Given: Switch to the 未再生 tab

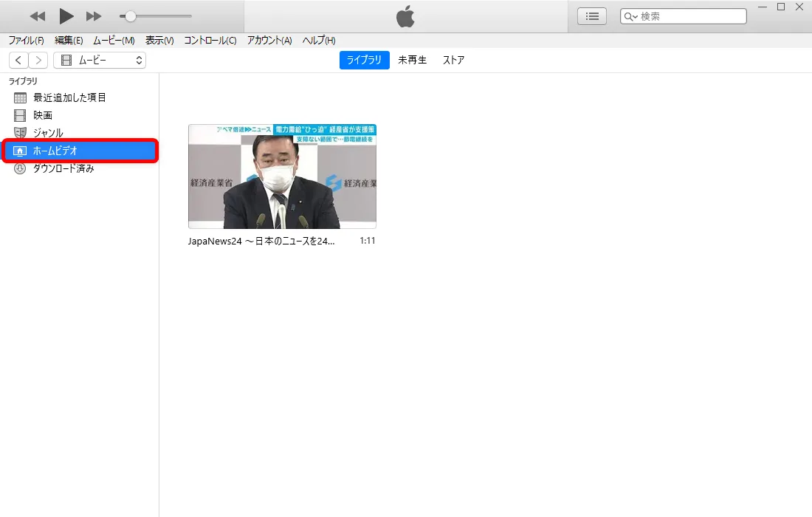Looking at the screenshot, I should (412, 60).
